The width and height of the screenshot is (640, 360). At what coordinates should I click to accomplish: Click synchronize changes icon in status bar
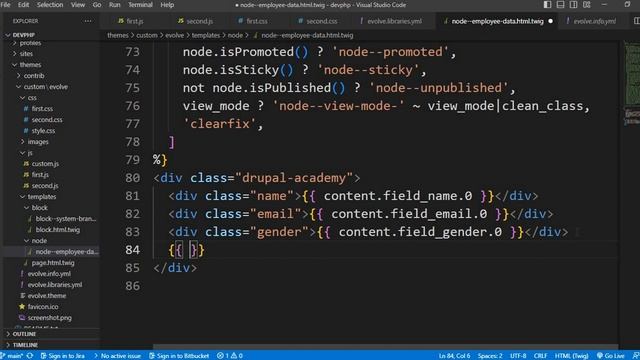[x=30, y=356]
